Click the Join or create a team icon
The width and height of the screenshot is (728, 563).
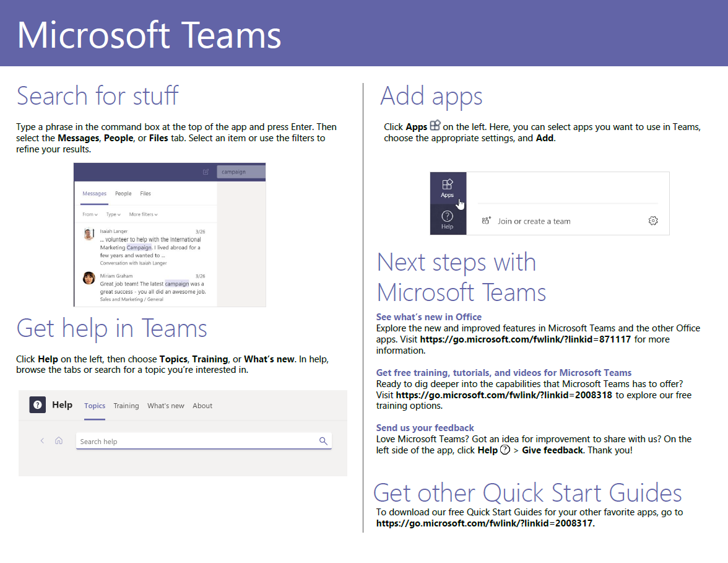pyautogui.click(x=487, y=220)
